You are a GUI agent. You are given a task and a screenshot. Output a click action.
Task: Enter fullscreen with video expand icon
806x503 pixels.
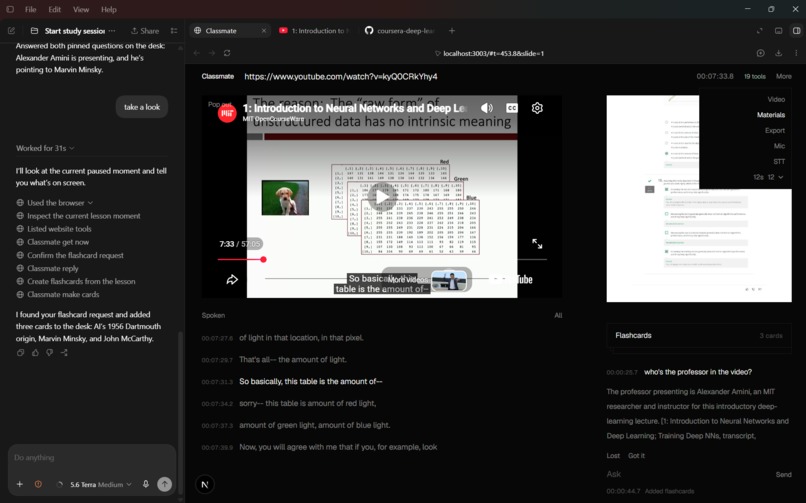(537, 244)
